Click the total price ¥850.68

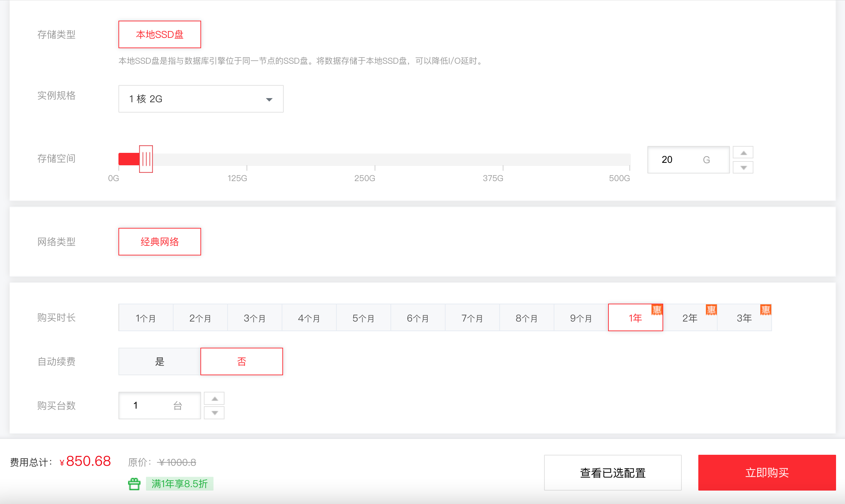85,461
